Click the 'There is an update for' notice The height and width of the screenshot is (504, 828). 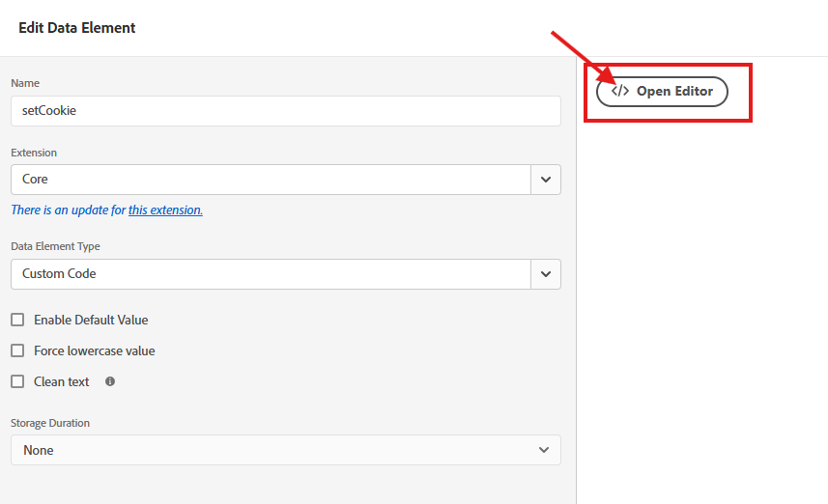(69, 210)
